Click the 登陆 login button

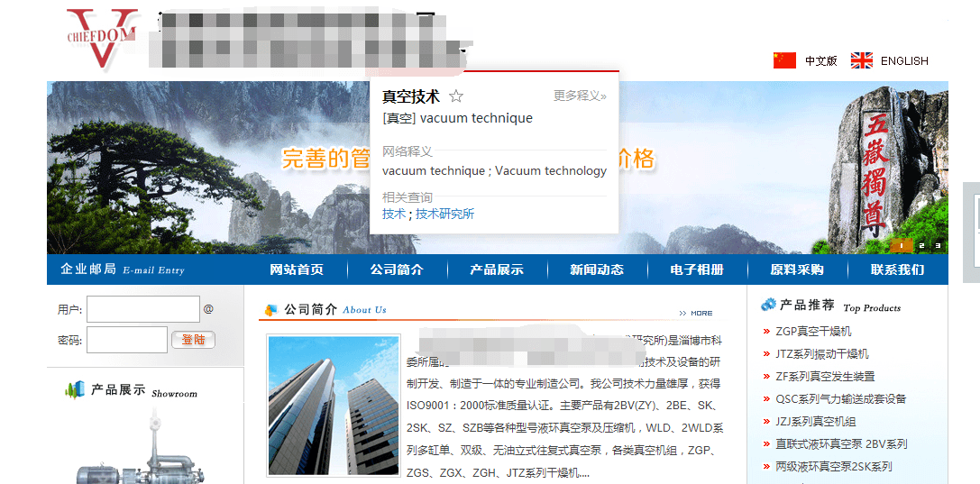pos(193,340)
